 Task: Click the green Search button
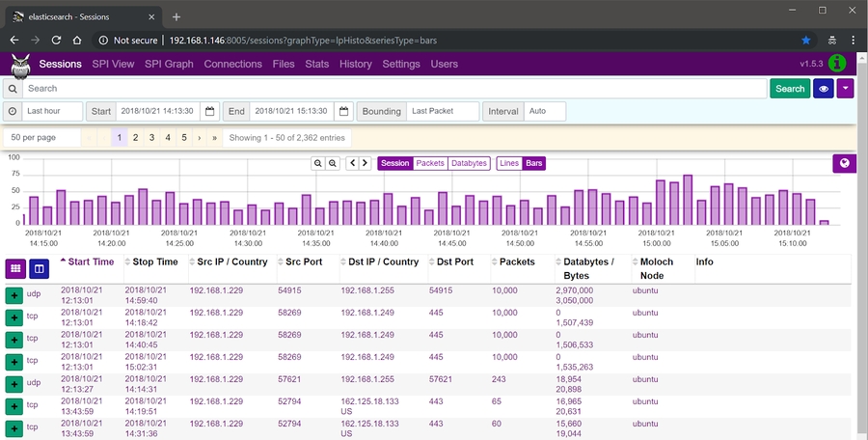[x=789, y=88]
